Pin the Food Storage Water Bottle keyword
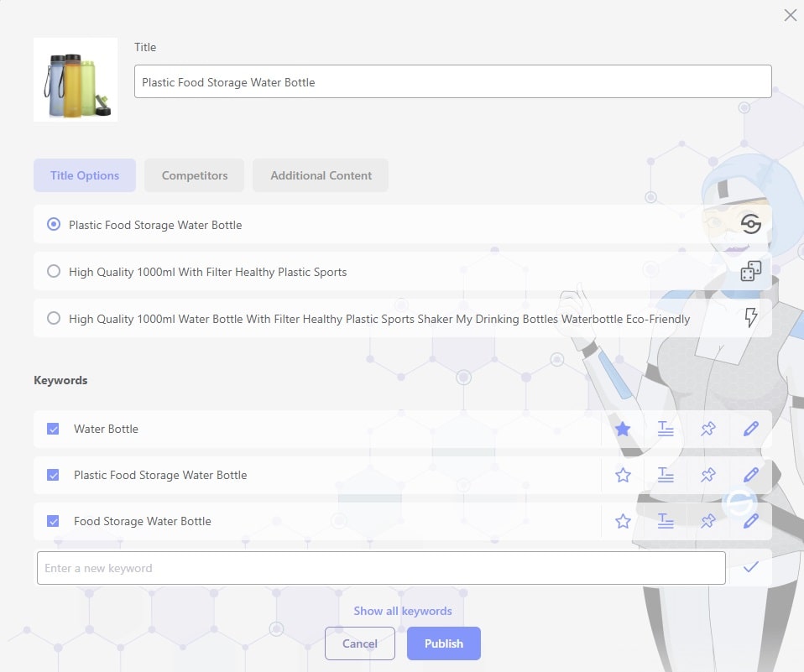This screenshot has width=804, height=672. pyautogui.click(x=707, y=521)
